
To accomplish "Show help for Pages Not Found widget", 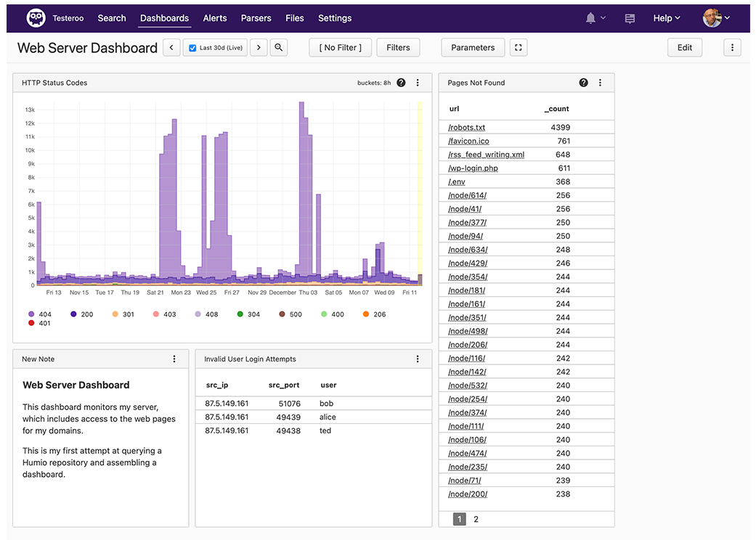I will tap(583, 83).
